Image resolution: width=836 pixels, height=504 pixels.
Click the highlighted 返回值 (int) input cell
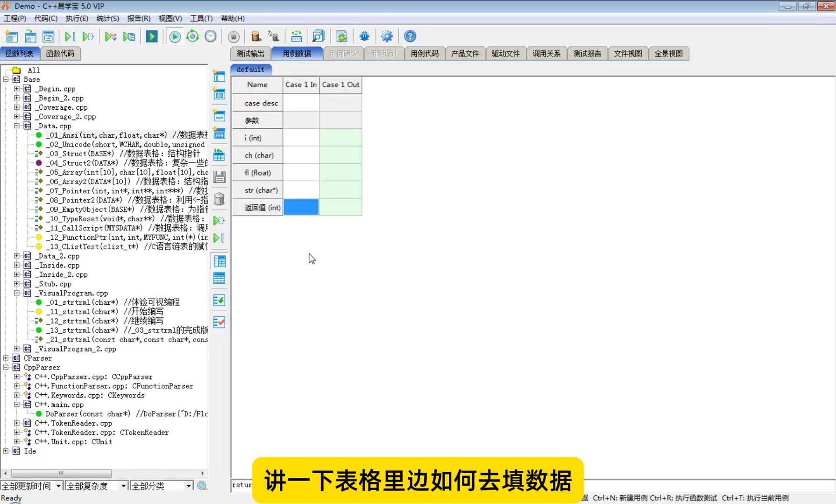301,207
